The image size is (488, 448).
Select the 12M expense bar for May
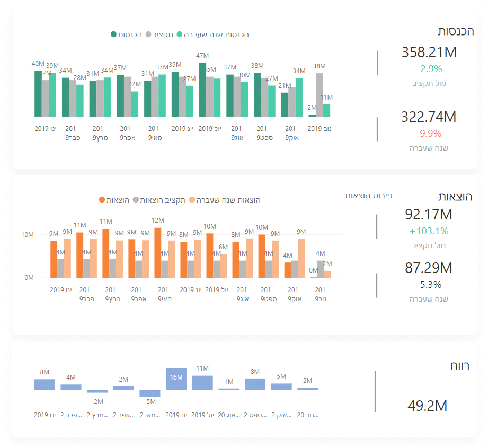click(158, 253)
